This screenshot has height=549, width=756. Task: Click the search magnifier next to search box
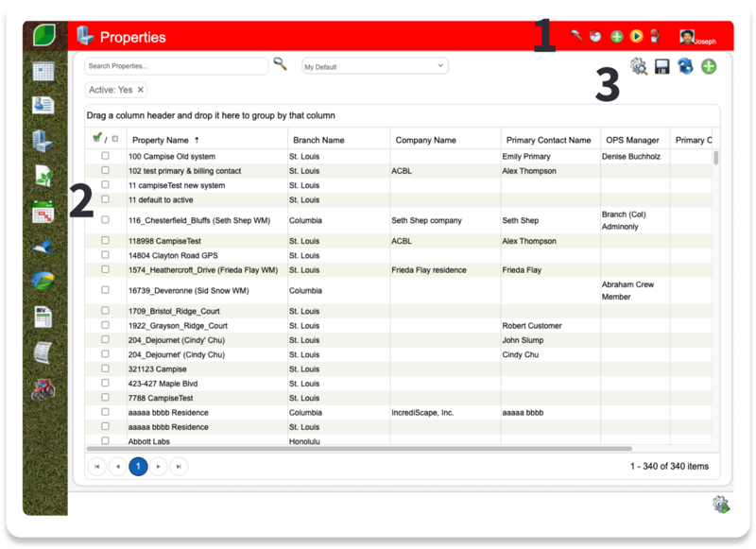pyautogui.click(x=280, y=63)
